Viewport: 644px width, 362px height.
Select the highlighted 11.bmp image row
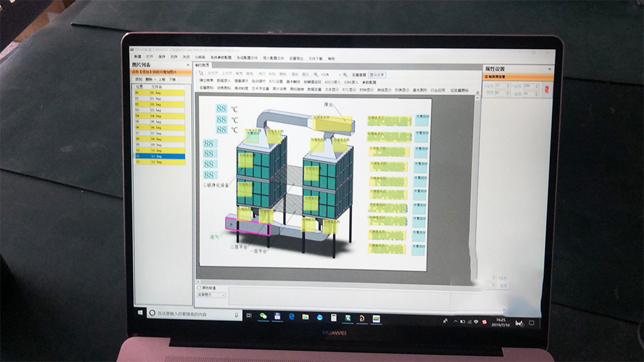(159, 156)
